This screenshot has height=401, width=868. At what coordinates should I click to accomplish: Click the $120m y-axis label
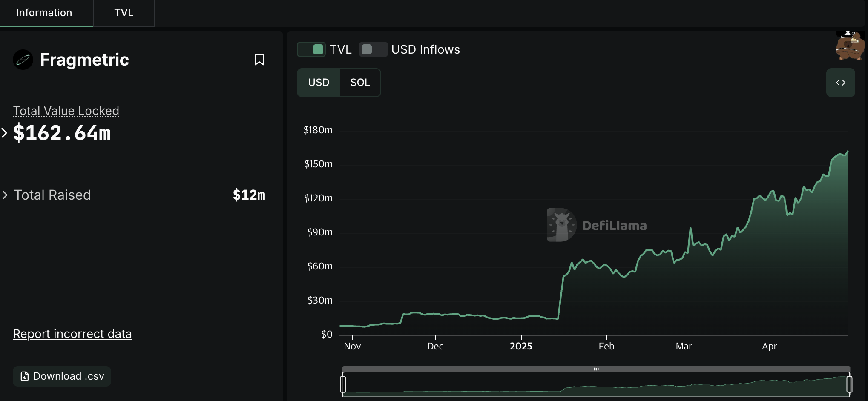click(x=319, y=198)
